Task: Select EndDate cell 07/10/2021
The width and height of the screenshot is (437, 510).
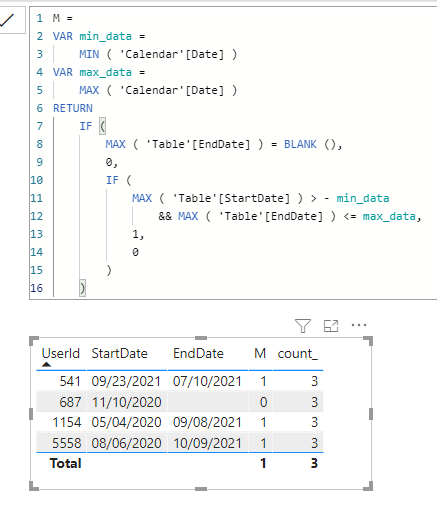Action: coord(207,381)
